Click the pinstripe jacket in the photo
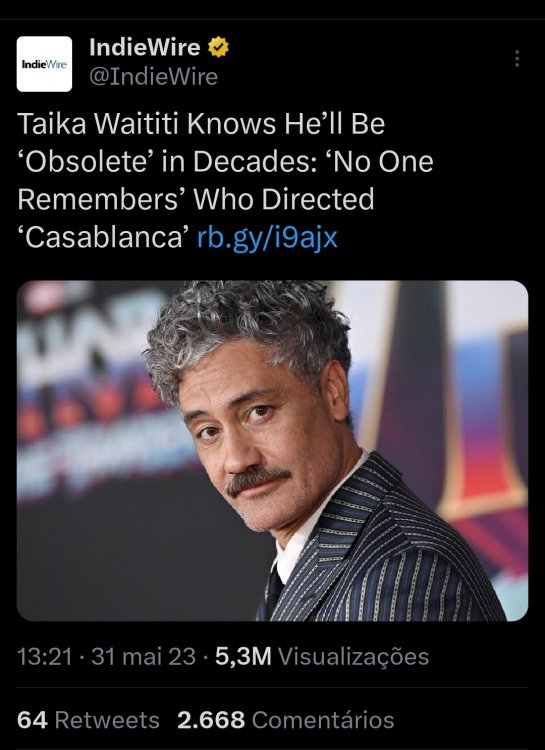545x750 pixels. click(383, 550)
